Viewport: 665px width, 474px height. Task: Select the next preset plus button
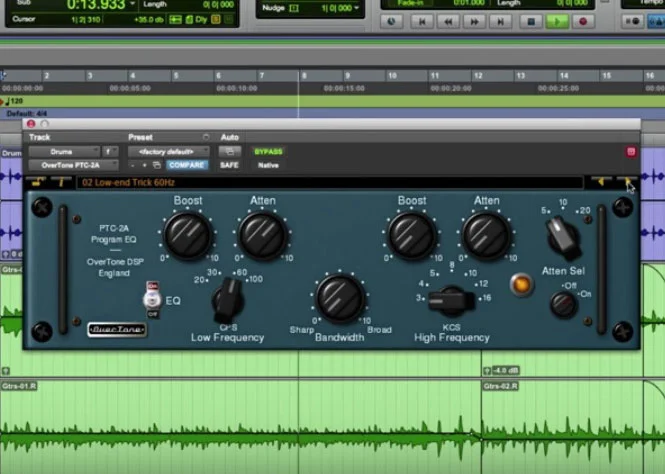[144, 165]
